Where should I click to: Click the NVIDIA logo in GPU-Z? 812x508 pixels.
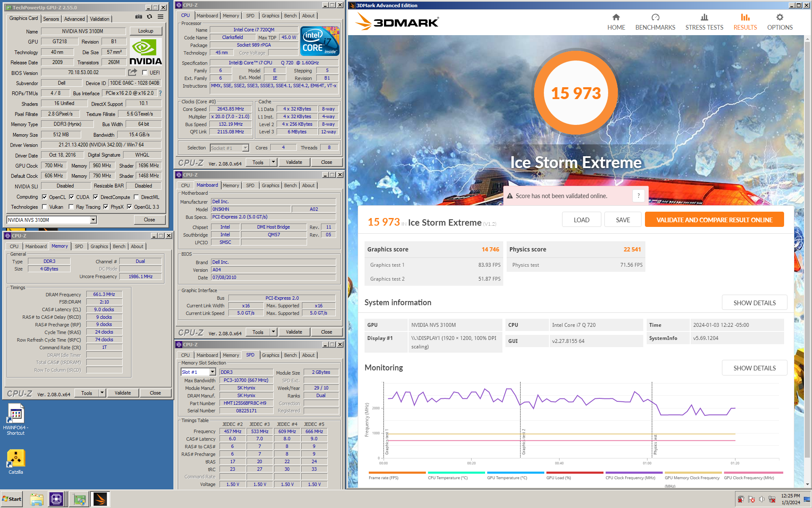145,52
